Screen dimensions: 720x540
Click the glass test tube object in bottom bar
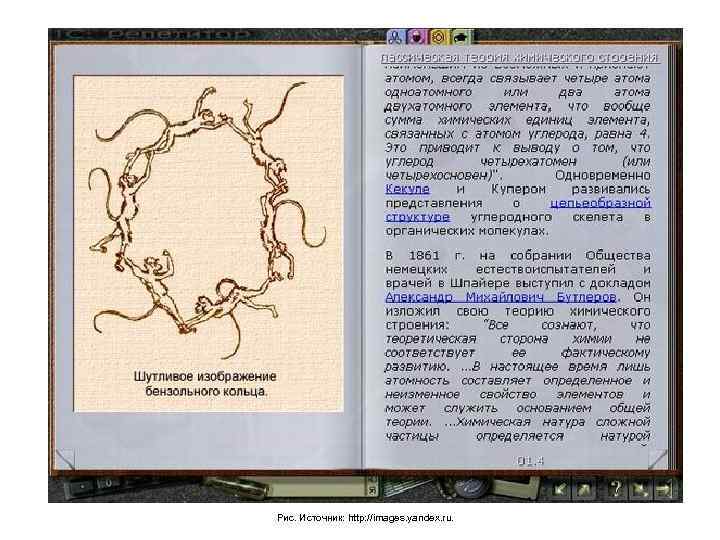(237, 489)
